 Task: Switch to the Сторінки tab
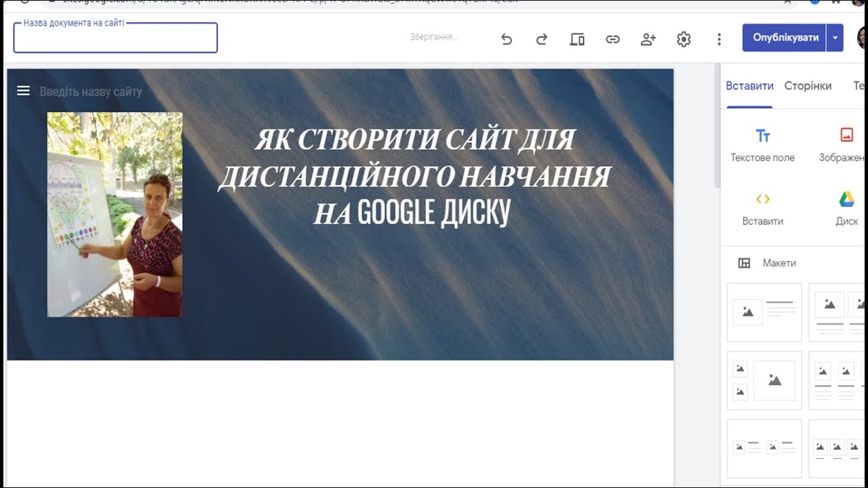click(x=808, y=86)
